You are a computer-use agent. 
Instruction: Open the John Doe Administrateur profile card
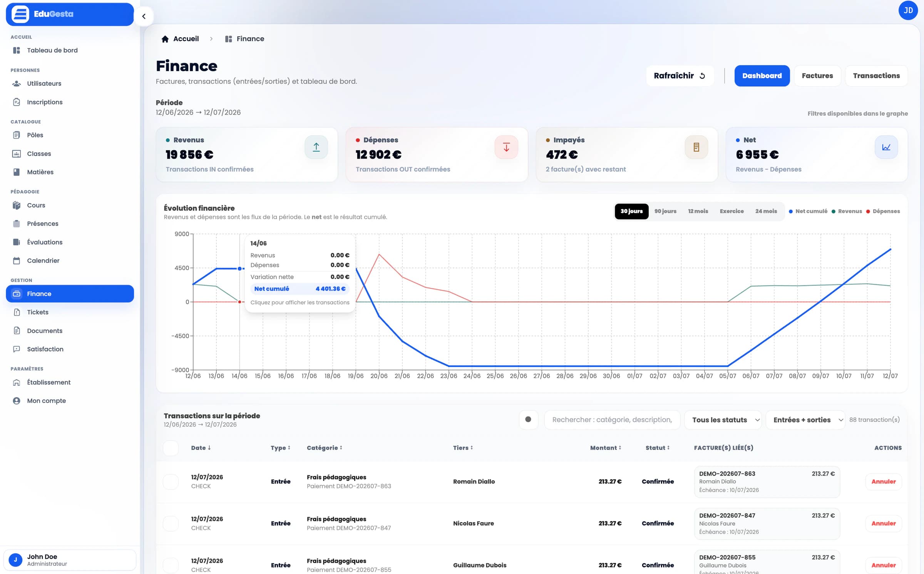click(x=70, y=560)
